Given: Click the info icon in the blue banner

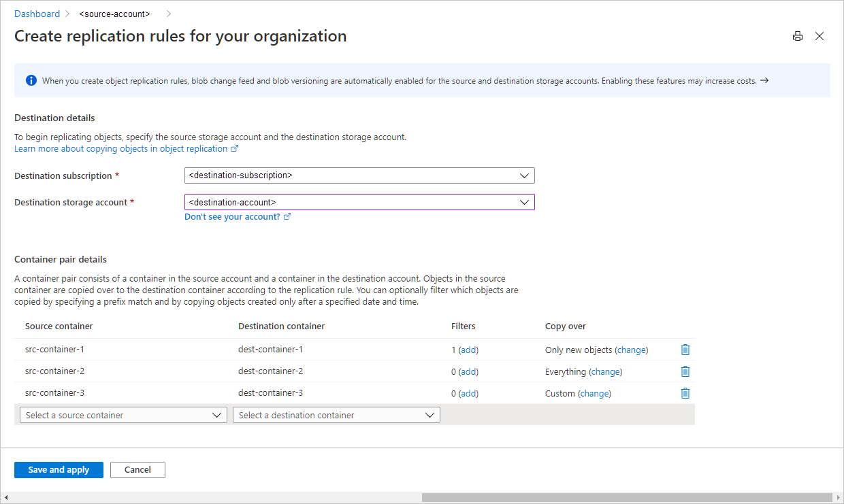Looking at the screenshot, I should pos(31,80).
